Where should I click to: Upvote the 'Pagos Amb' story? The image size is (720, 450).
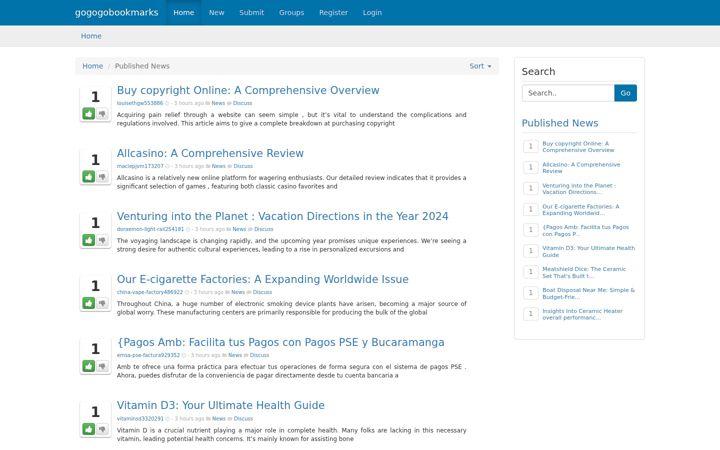tap(89, 366)
